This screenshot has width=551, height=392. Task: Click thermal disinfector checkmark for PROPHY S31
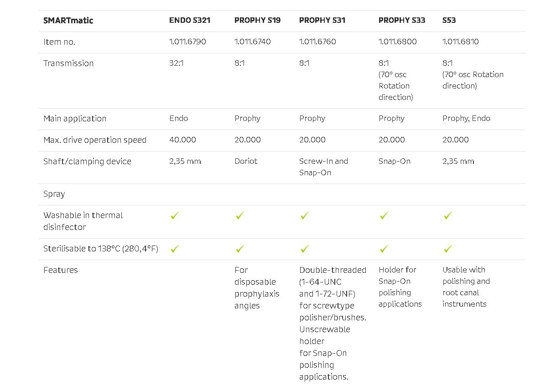[x=305, y=215]
